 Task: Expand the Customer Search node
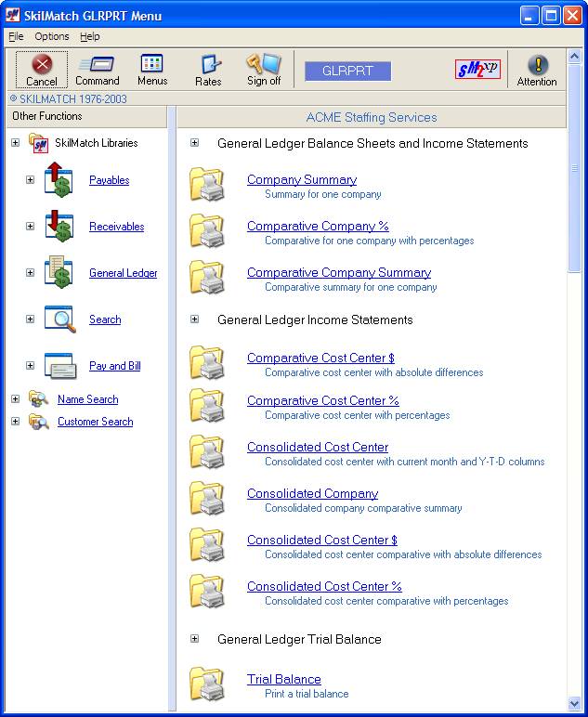16,421
